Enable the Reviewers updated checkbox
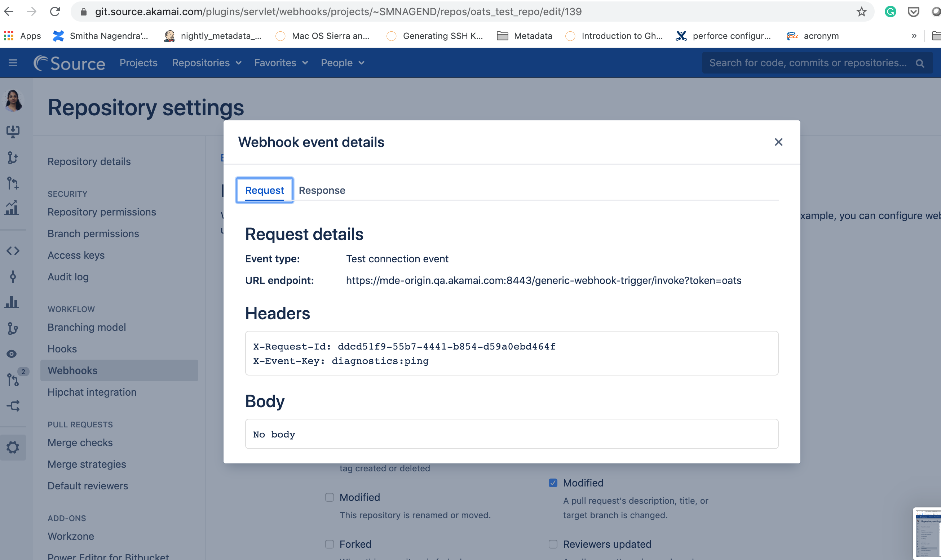This screenshot has height=560, width=941. coord(553,544)
